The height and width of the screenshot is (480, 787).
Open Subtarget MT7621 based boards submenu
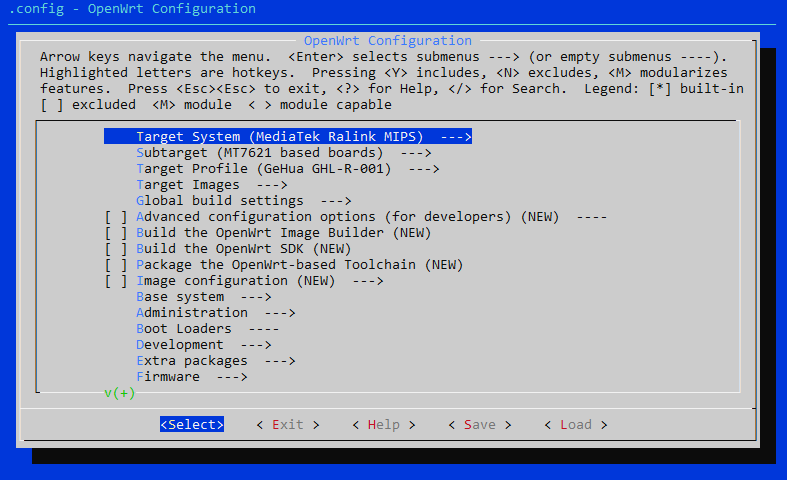(284, 153)
